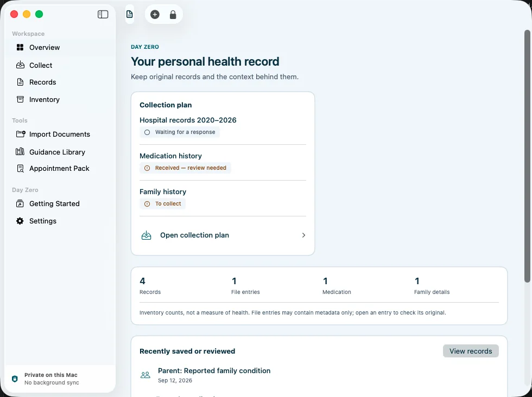532x397 pixels.
Task: Click the Appointment Pack icon
Action: click(21, 169)
